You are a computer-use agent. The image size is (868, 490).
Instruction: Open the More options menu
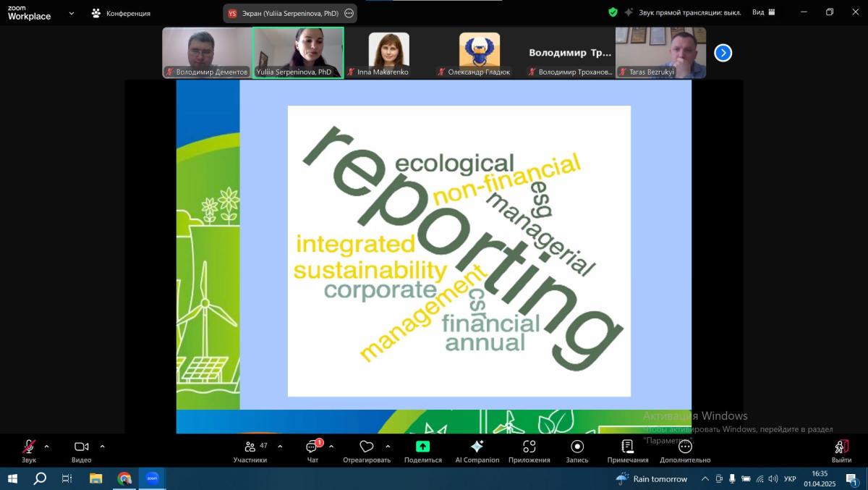pyautogui.click(x=684, y=447)
